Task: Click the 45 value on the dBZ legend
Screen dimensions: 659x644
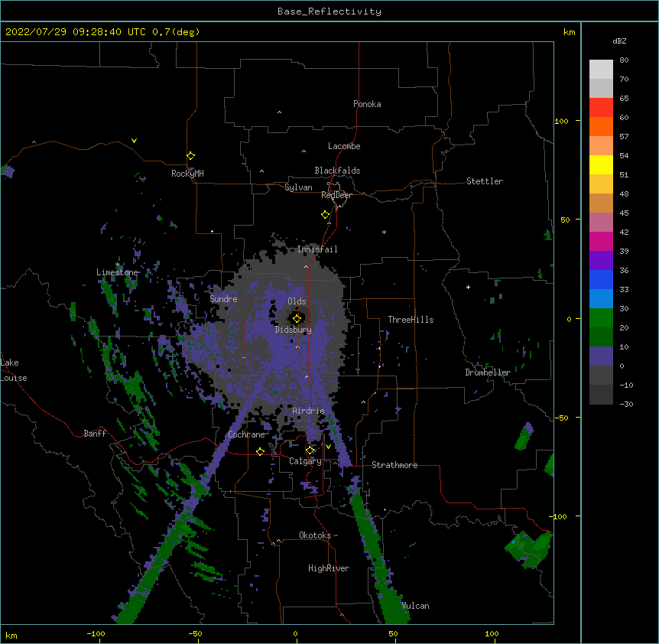Action: pos(624,213)
